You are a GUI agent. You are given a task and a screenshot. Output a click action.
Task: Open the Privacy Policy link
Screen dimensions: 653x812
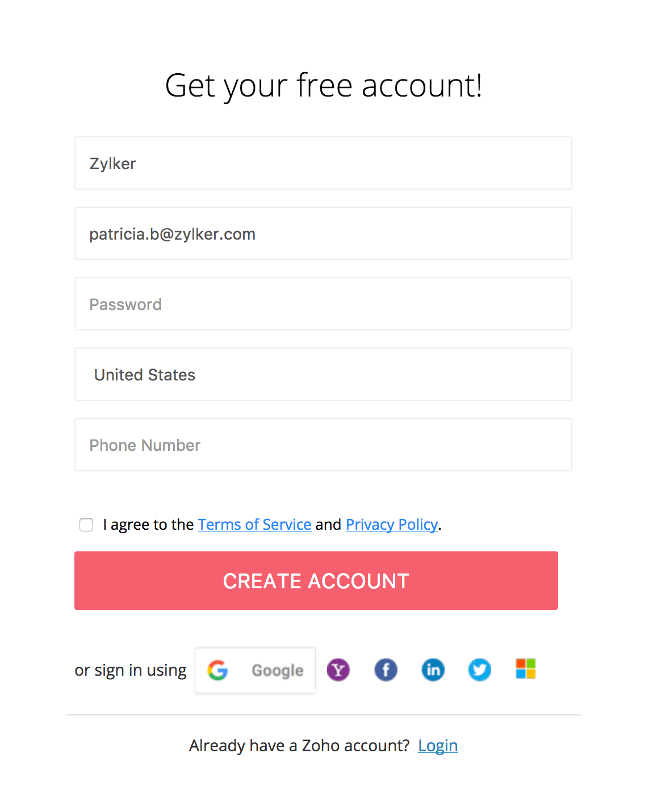point(392,525)
